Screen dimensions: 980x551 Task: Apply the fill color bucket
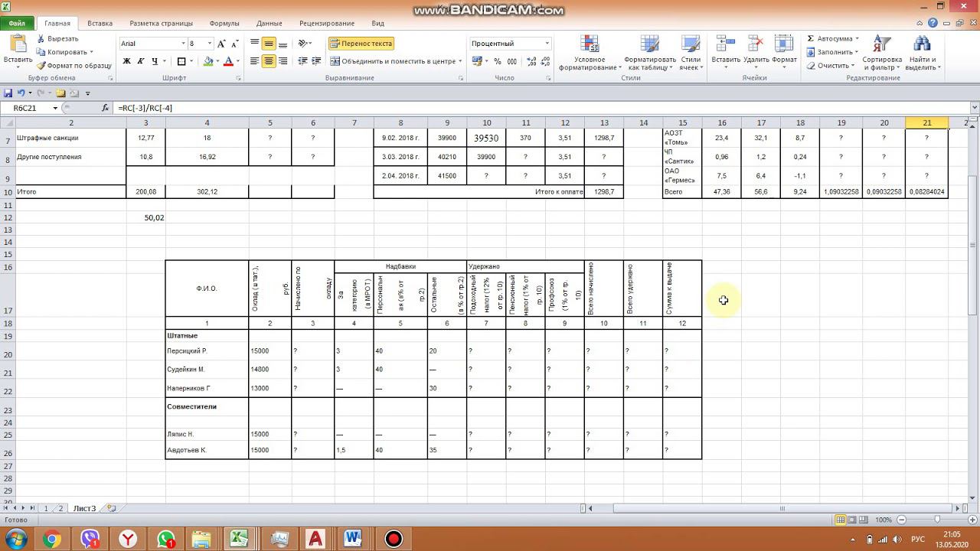(x=208, y=61)
